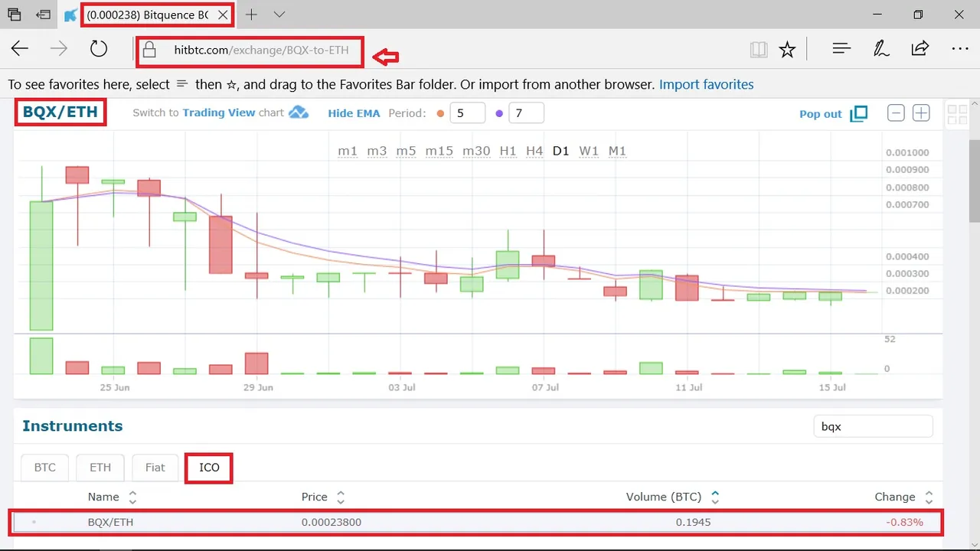Click the tall green first candlestick
The width and height of the screenshot is (980, 551).
pos(41,266)
